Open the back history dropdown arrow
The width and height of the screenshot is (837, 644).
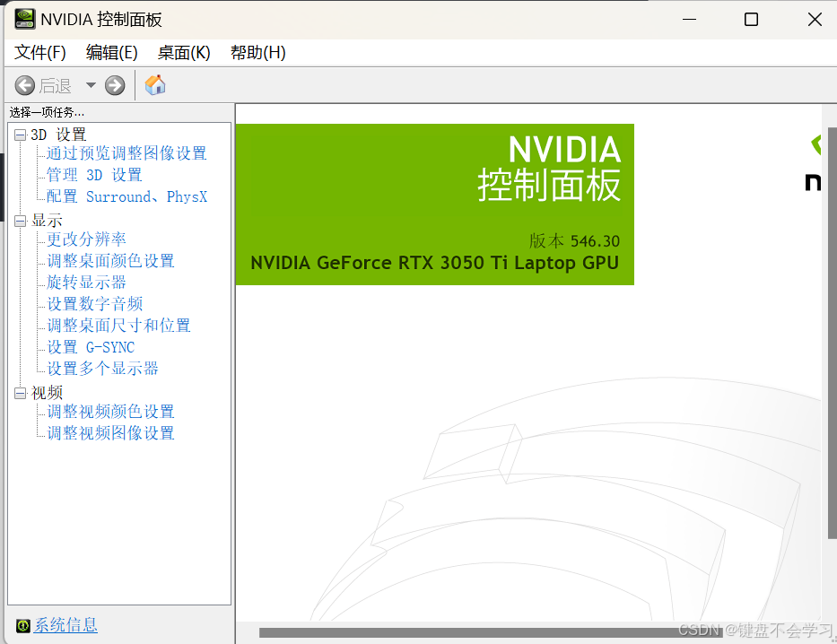[x=91, y=85]
